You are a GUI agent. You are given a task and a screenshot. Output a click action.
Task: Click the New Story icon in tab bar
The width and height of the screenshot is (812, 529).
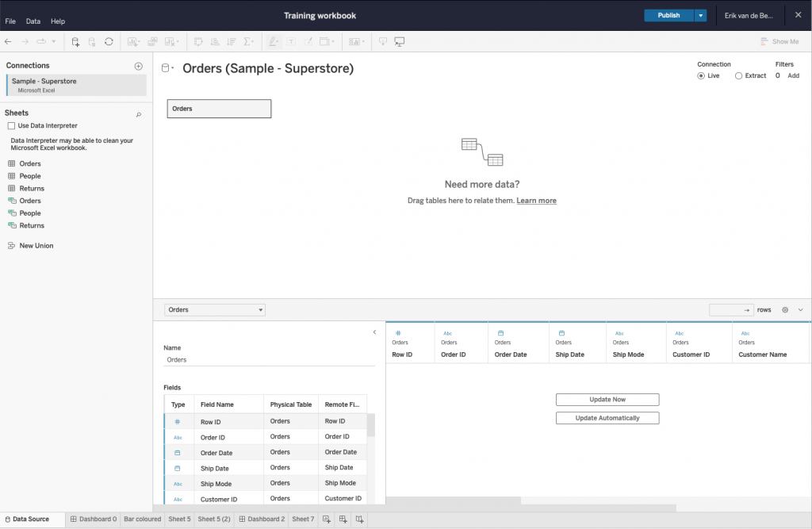[360, 519]
